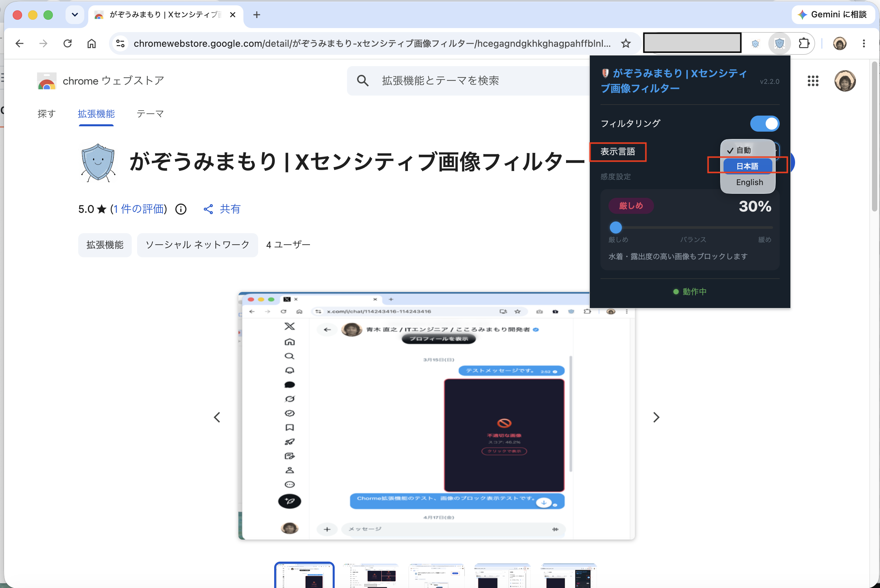Bookmark this page with the star icon
The width and height of the screenshot is (880, 588).
626,43
